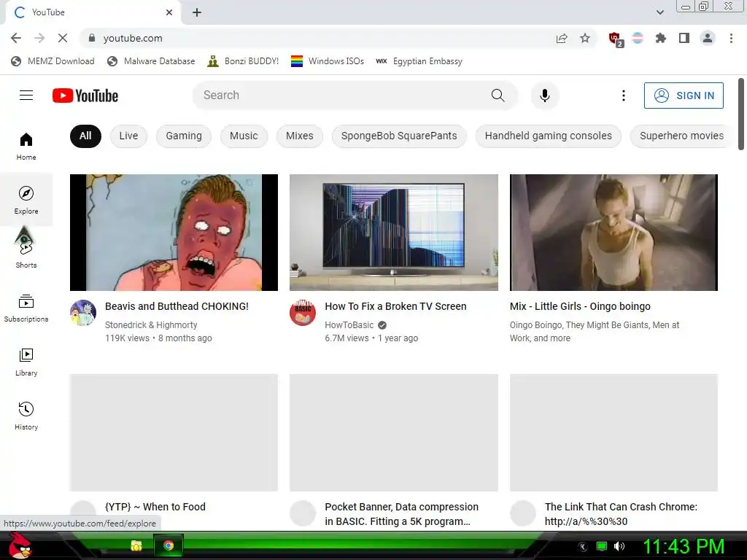Select the SpongeBob SquarePants chip
Image resolution: width=747 pixels, height=560 pixels.
[399, 136]
